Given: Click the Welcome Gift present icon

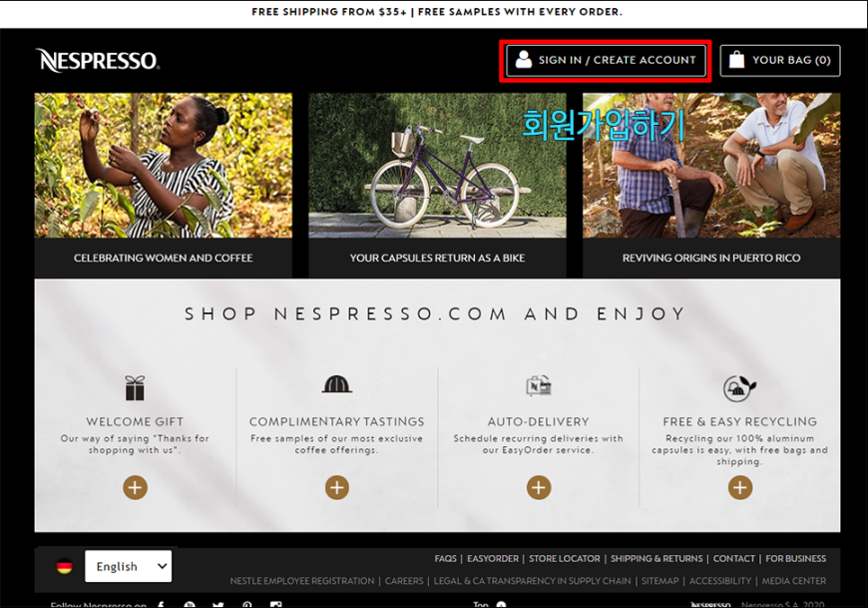Looking at the screenshot, I should pos(135,387).
